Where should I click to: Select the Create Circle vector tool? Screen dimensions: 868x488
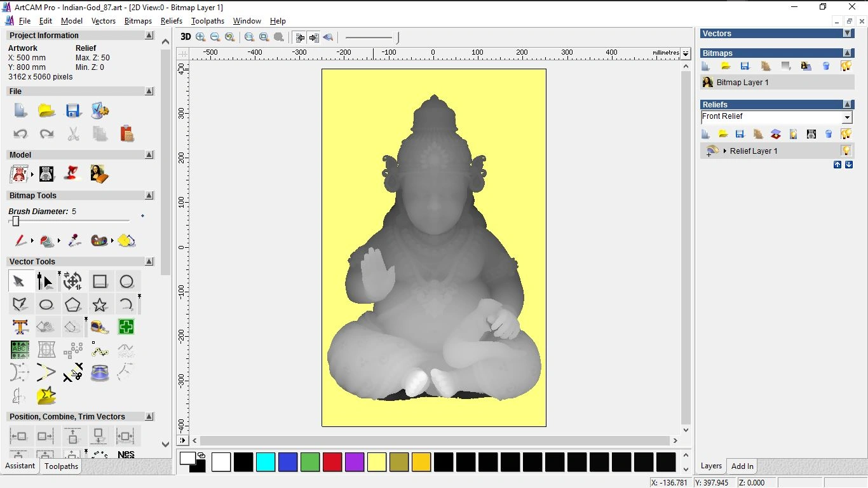tap(126, 281)
